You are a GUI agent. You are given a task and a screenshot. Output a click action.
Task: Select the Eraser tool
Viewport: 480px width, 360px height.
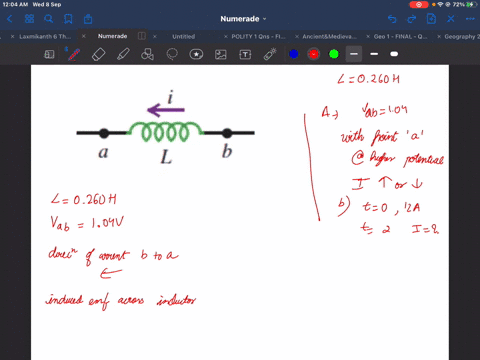coord(98,54)
